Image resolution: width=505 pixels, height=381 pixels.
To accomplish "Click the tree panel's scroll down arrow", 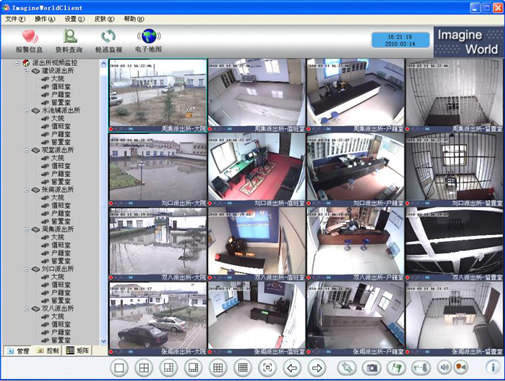I will (x=104, y=341).
